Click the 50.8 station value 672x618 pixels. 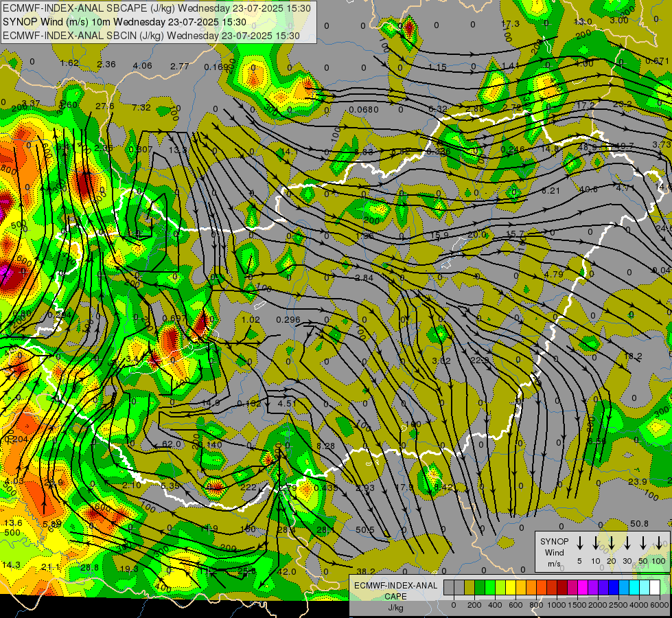pos(640,524)
